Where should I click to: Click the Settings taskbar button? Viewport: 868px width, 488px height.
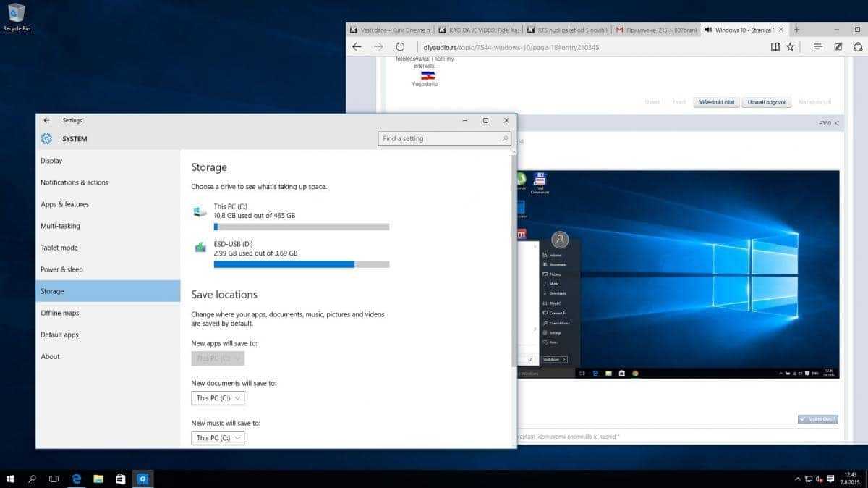coord(142,479)
